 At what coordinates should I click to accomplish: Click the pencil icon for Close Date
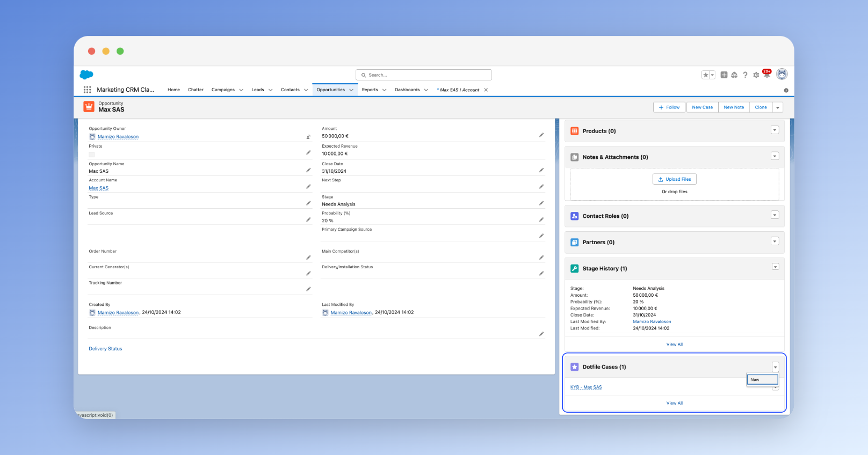(x=541, y=170)
